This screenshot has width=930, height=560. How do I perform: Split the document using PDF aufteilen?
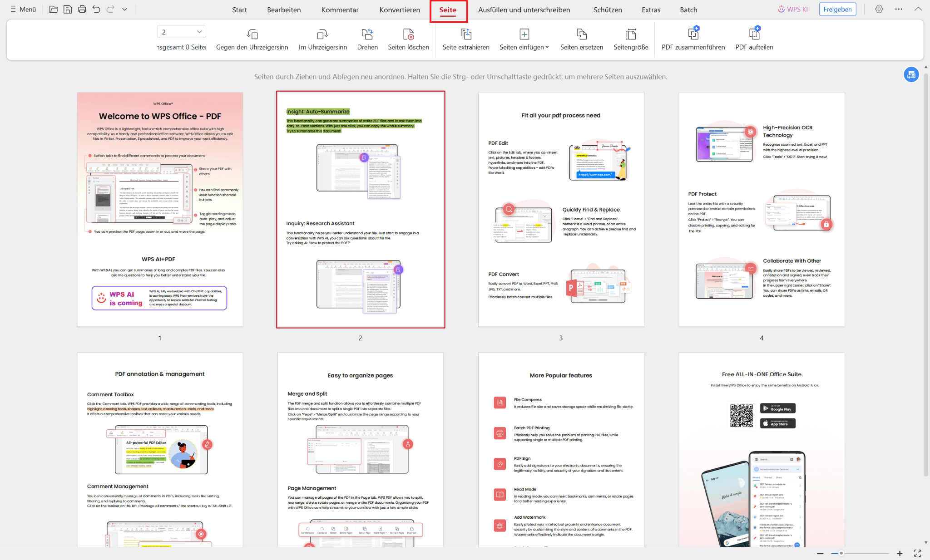[754, 39]
